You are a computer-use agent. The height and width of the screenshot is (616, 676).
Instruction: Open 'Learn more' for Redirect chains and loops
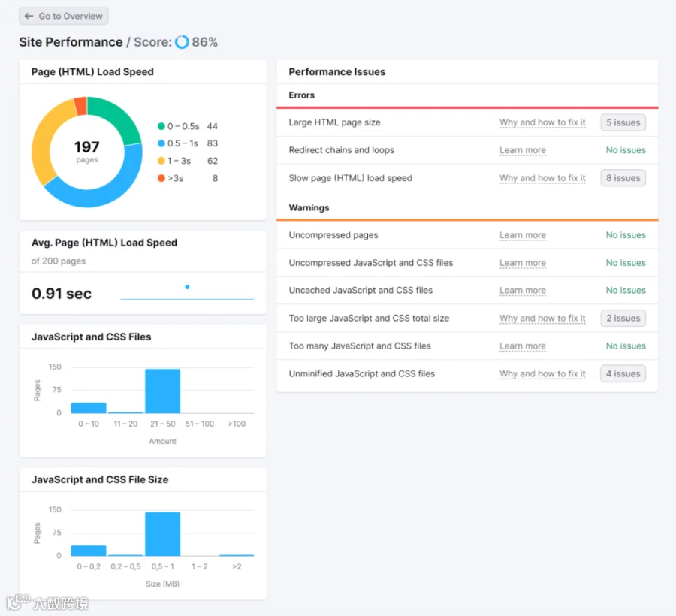[x=523, y=150]
